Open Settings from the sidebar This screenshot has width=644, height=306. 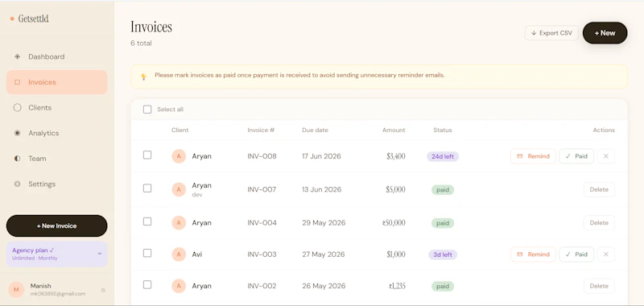[x=56, y=184]
